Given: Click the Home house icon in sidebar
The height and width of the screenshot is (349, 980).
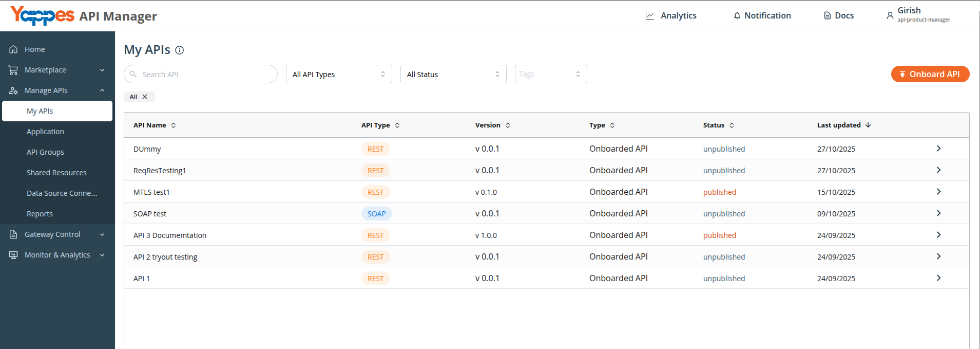Looking at the screenshot, I should (13, 49).
